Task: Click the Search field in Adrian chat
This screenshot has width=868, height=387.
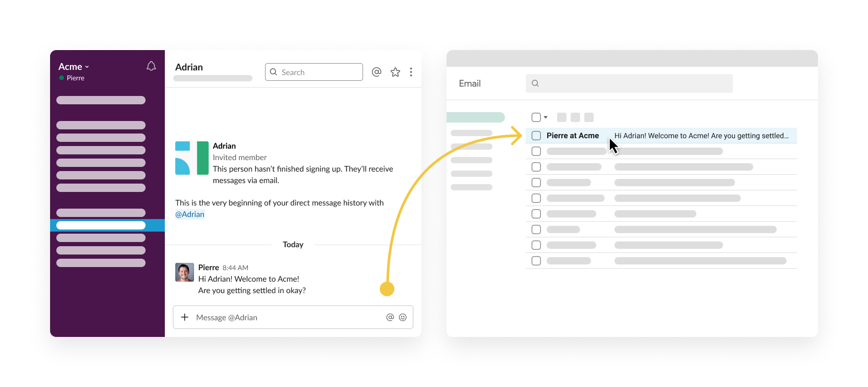Action: pyautogui.click(x=314, y=72)
